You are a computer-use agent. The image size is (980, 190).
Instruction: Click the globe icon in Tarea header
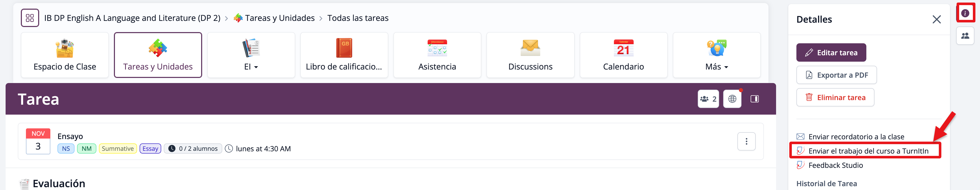732,99
